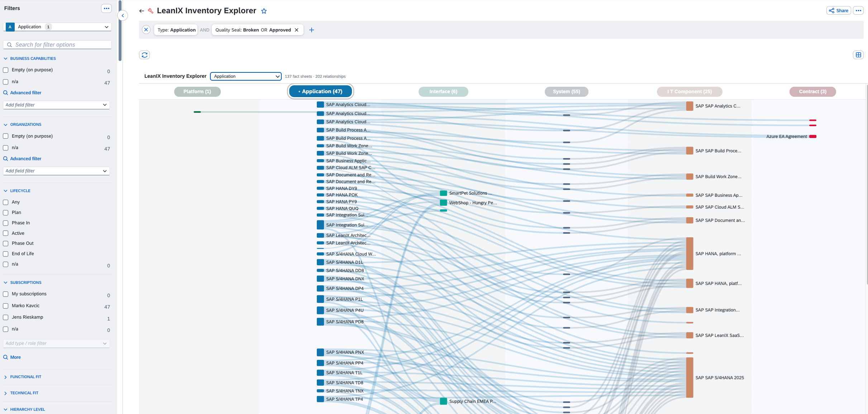The image size is (868, 414).
Task: Open the Application fact sheet type dropdown
Action: [x=57, y=27]
